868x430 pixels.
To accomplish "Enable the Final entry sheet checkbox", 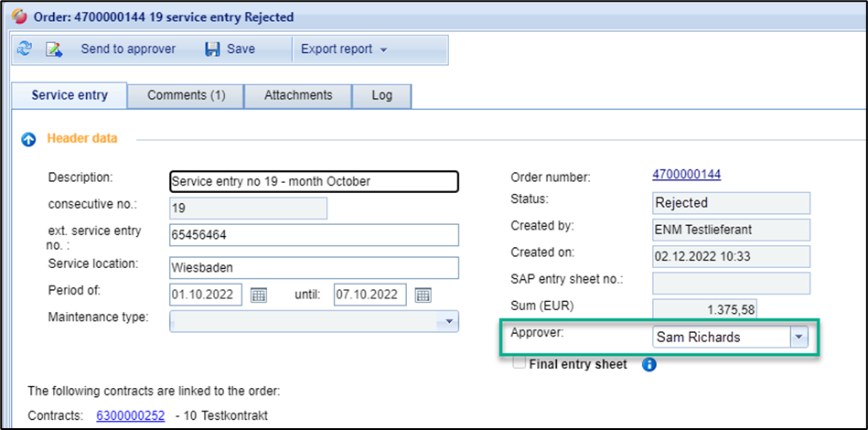I will (x=520, y=363).
